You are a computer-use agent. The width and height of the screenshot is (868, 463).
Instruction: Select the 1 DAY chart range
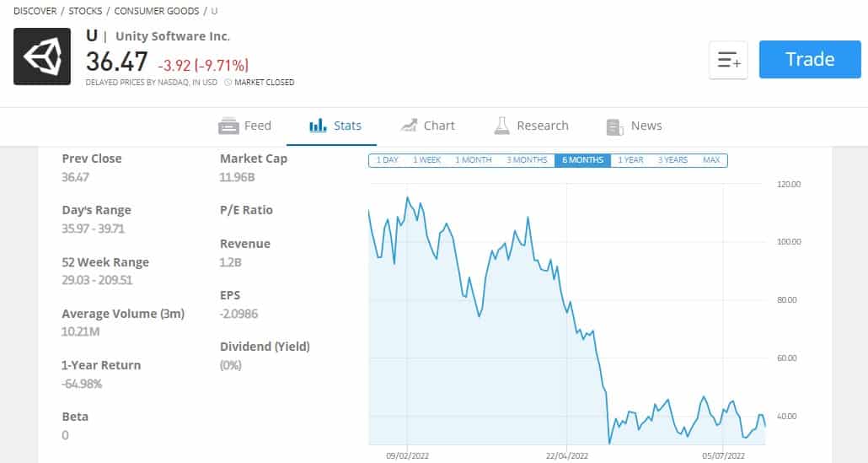(x=387, y=160)
